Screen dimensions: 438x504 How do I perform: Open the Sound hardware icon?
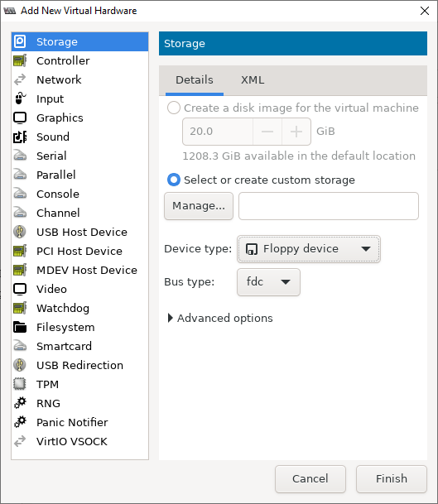20,137
